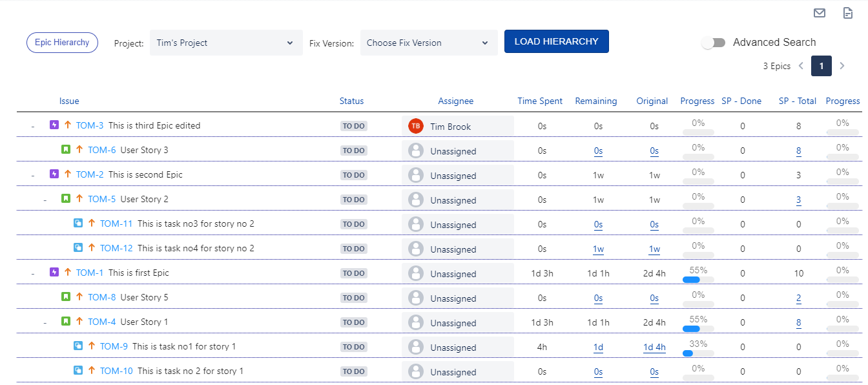Click the orange priority arrow for TOM-1

coord(68,272)
